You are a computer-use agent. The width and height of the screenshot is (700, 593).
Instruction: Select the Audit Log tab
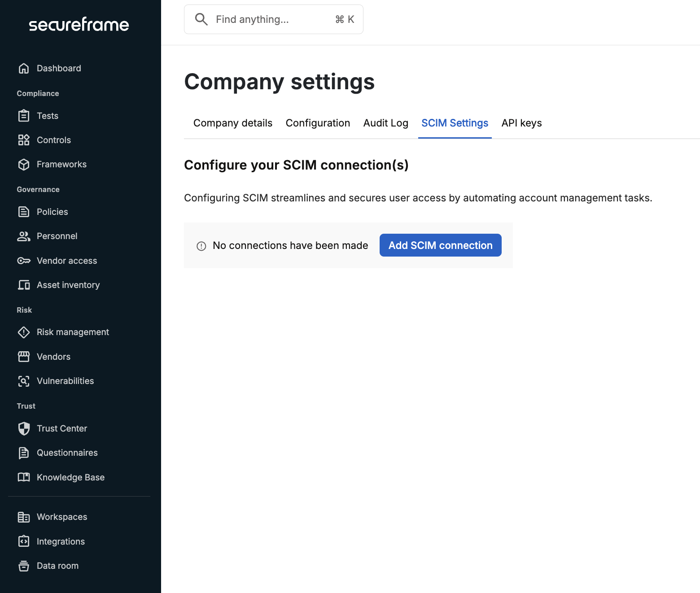point(386,123)
